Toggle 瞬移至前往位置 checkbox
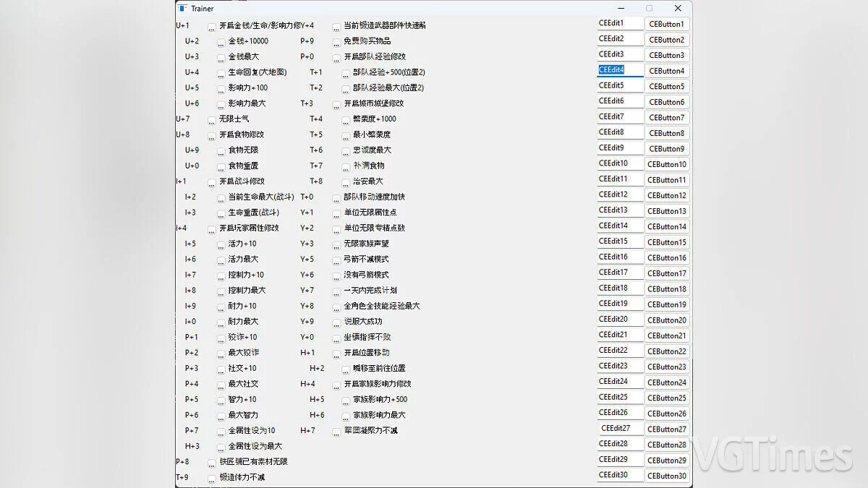The width and height of the screenshot is (868, 488). point(346,369)
